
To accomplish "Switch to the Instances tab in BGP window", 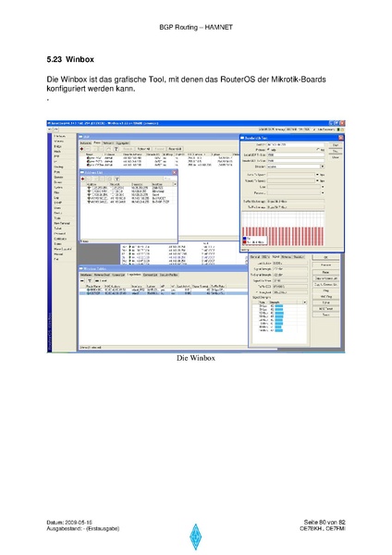I will coord(86,143).
